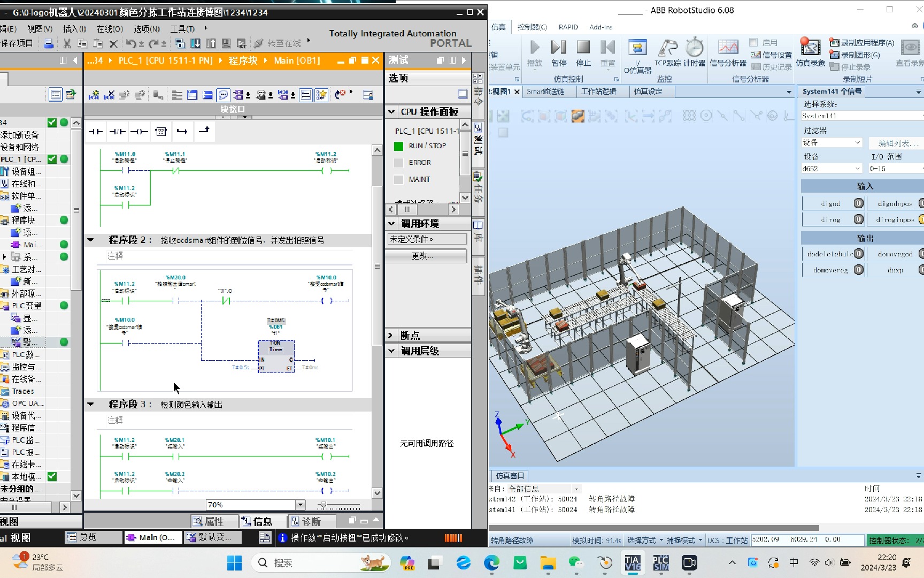Open the 在线(O) menu in TIA Portal
Image resolution: width=924 pixels, height=578 pixels.
coord(110,29)
